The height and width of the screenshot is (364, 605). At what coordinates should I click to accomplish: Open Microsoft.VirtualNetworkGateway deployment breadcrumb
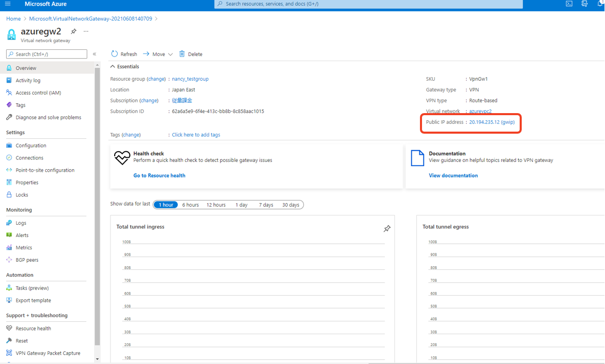tap(90, 19)
